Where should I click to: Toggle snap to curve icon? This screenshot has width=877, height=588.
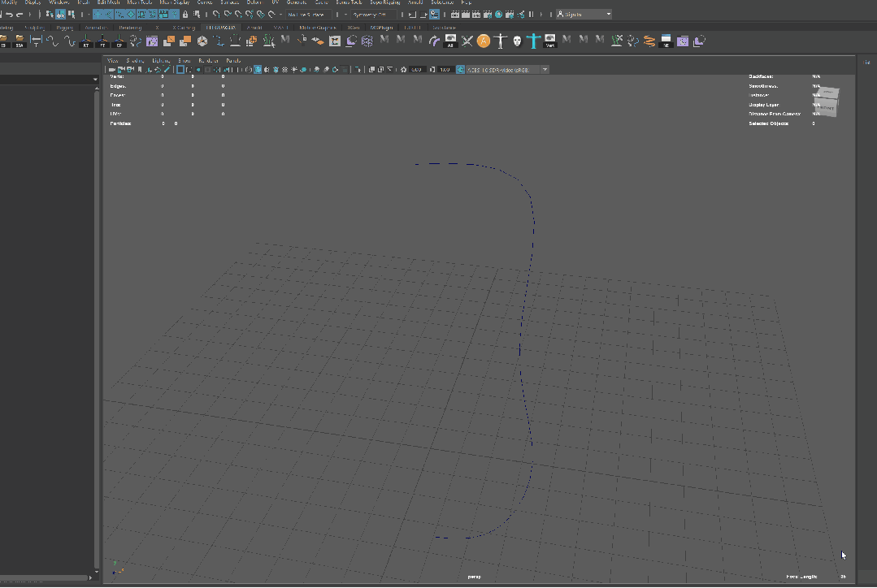point(228,15)
